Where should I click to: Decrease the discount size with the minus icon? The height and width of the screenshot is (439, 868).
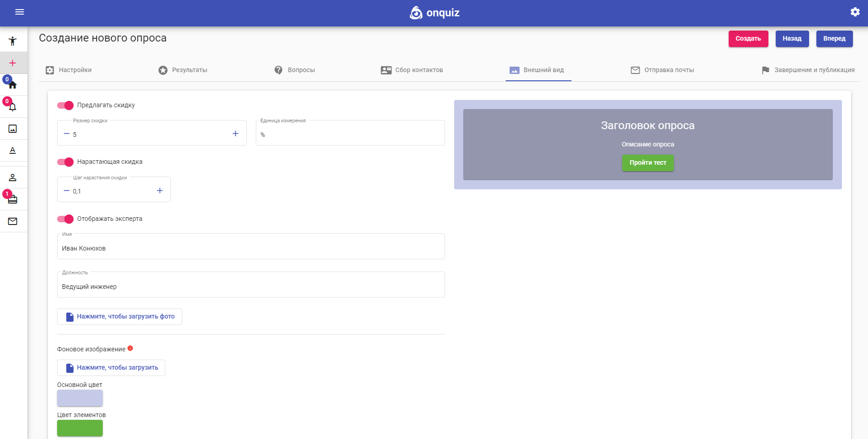(x=67, y=134)
